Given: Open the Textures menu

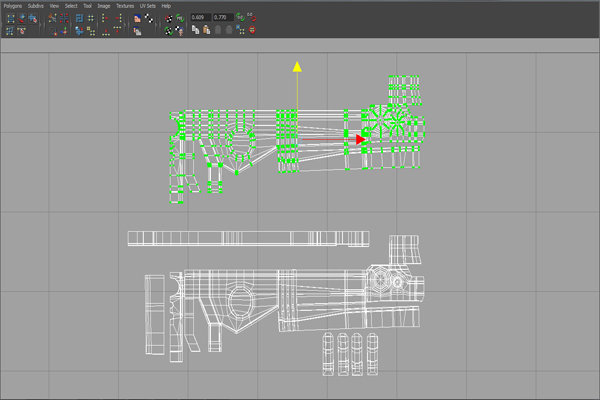Looking at the screenshot, I should point(125,6).
